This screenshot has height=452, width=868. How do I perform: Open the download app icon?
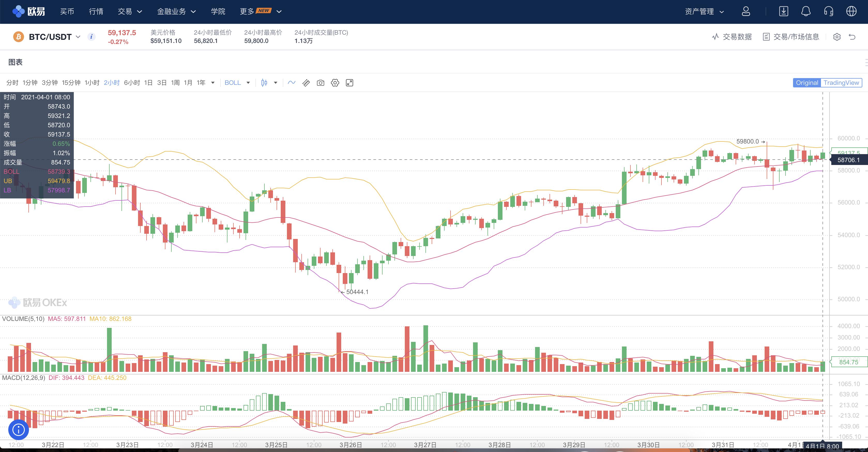click(x=783, y=11)
